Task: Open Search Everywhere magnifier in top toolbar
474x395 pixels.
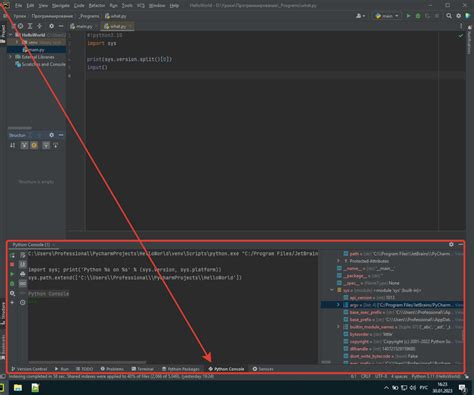Action: click(449, 16)
